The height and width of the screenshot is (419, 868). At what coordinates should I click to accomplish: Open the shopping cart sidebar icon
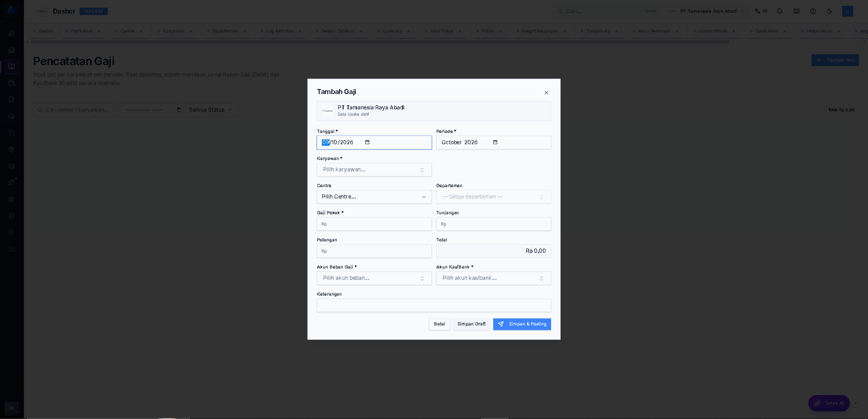pyautogui.click(x=12, y=133)
